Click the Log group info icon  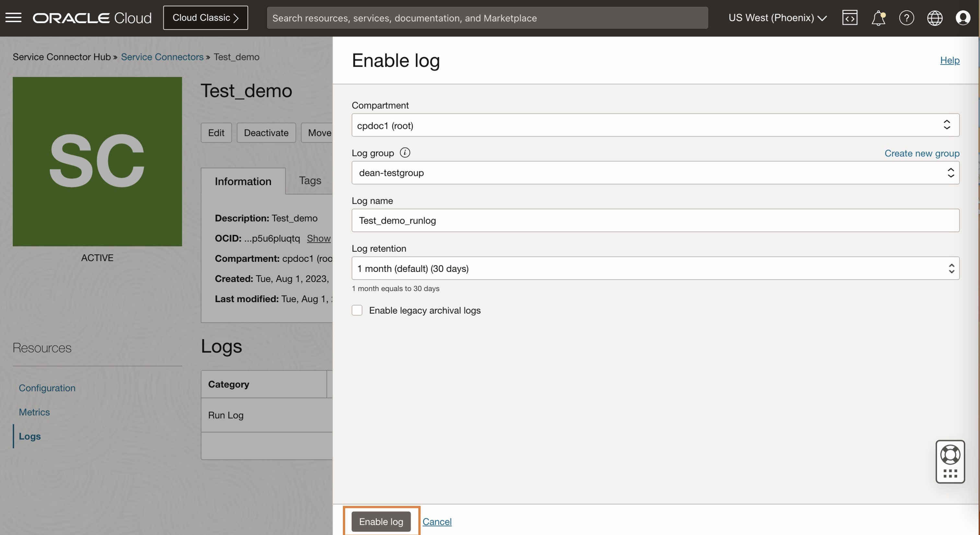click(405, 152)
